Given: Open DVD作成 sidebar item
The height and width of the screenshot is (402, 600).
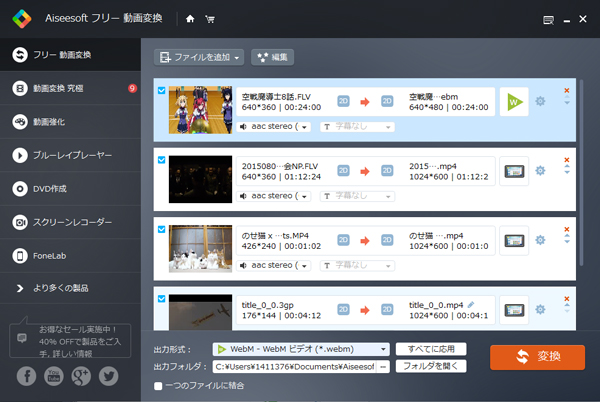Looking at the screenshot, I should coord(70,189).
